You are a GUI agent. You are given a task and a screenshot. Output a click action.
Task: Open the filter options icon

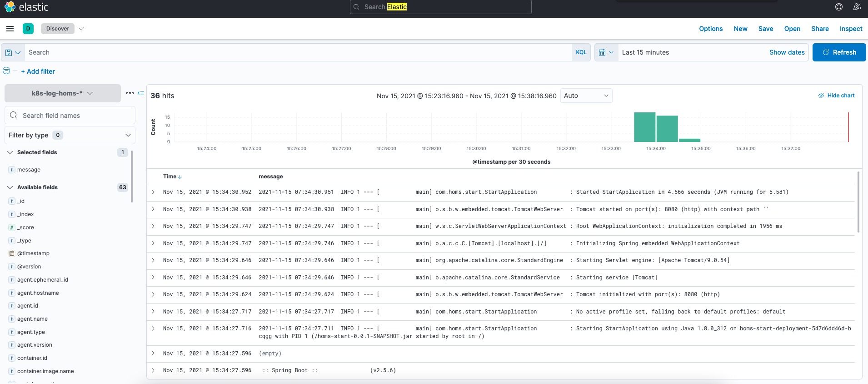pos(6,71)
